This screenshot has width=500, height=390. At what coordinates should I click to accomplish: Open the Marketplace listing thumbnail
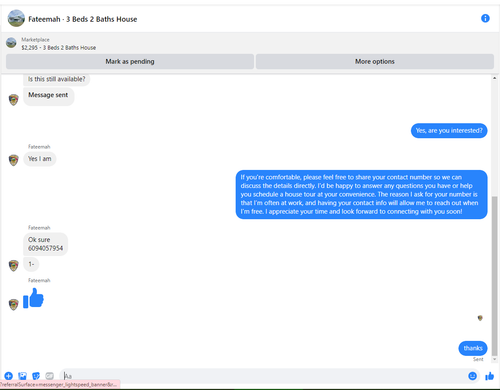[11, 43]
